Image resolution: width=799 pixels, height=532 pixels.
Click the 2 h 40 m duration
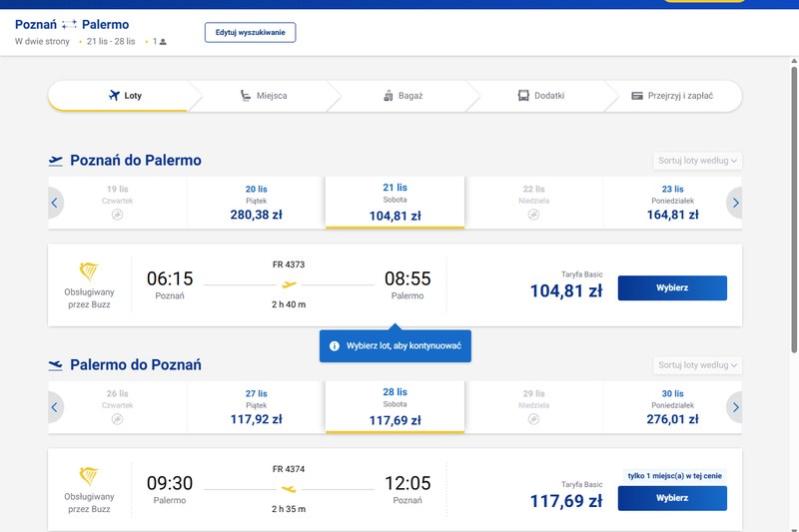[289, 304]
